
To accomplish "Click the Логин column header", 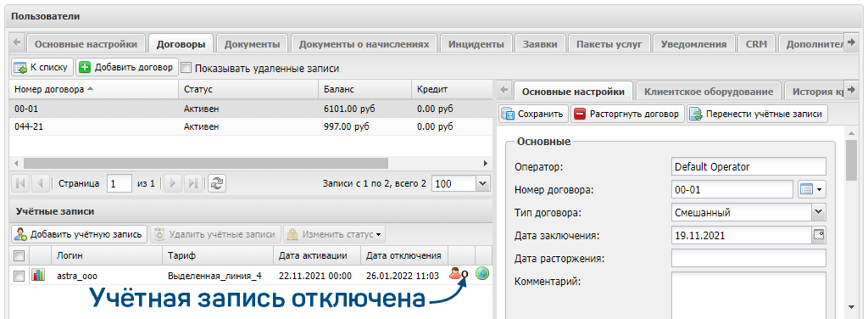I will (x=107, y=255).
